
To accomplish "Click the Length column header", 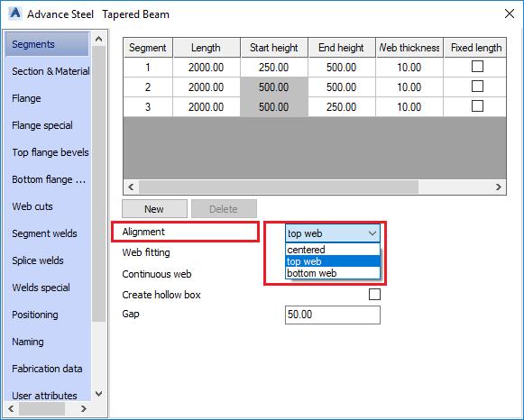I will coord(207,48).
